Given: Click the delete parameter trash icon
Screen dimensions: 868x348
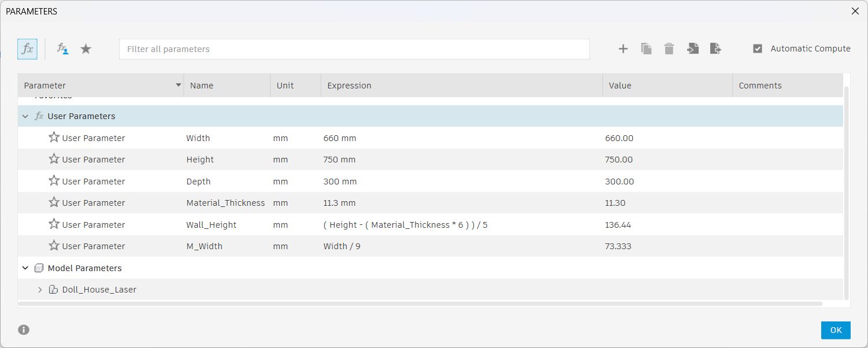Looking at the screenshot, I should tap(669, 49).
